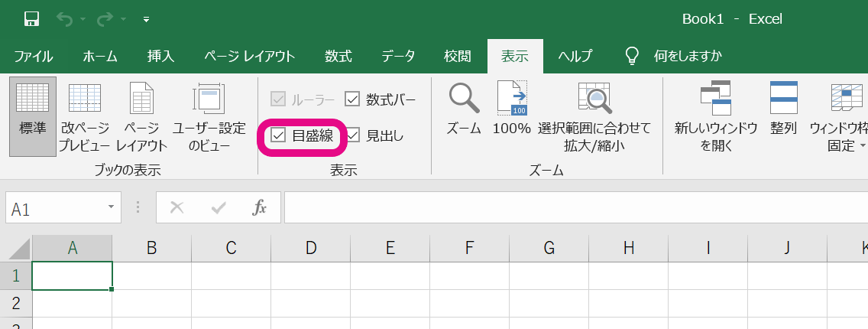This screenshot has height=329, width=868.
Task: Click 新しいウィンドウを開く icon
Action: click(x=716, y=115)
